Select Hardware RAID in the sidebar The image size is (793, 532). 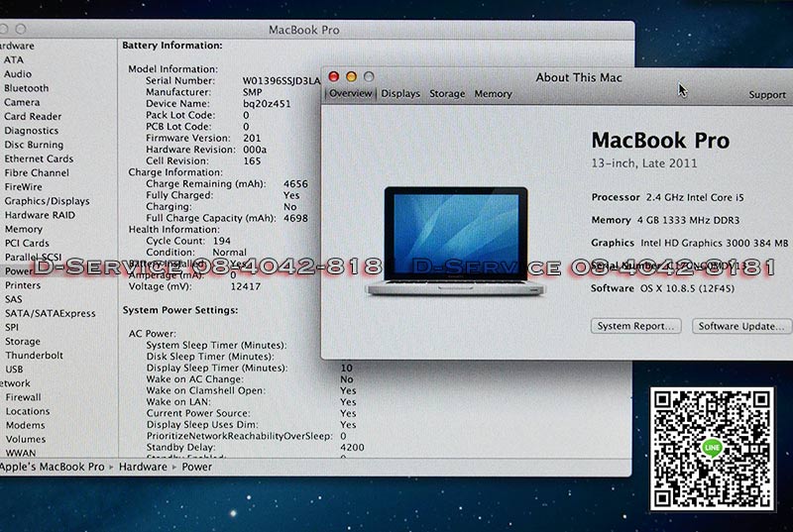click(40, 215)
